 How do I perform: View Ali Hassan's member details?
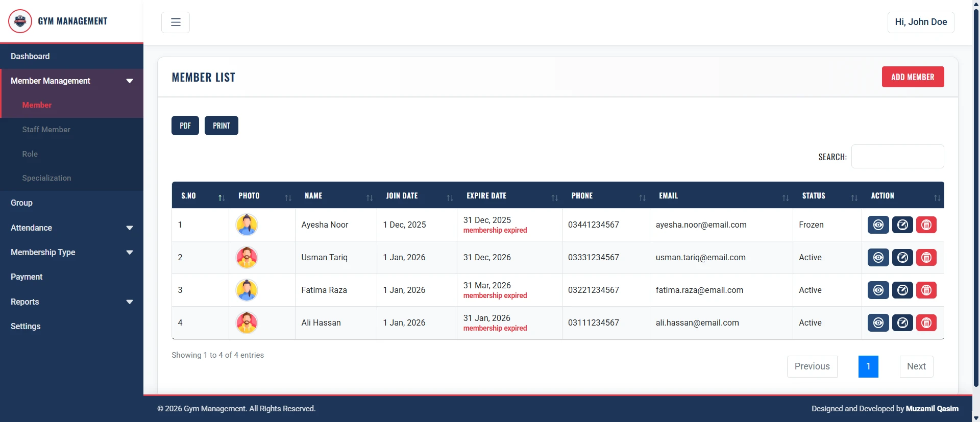pos(878,322)
